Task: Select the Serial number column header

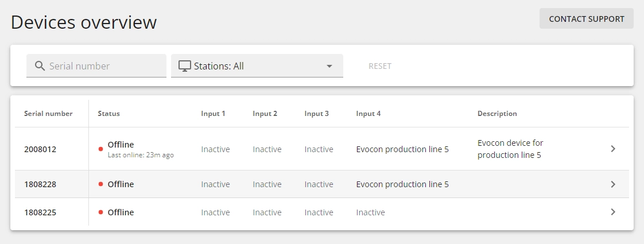Action: (x=48, y=113)
